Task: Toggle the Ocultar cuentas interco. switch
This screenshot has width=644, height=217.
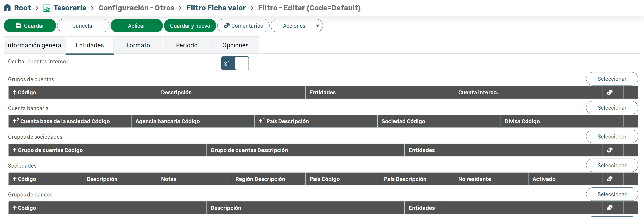Action: click(x=234, y=63)
